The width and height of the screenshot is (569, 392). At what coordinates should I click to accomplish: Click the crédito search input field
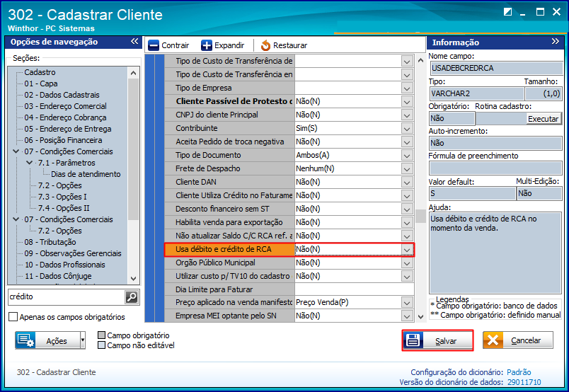pyautogui.click(x=67, y=297)
